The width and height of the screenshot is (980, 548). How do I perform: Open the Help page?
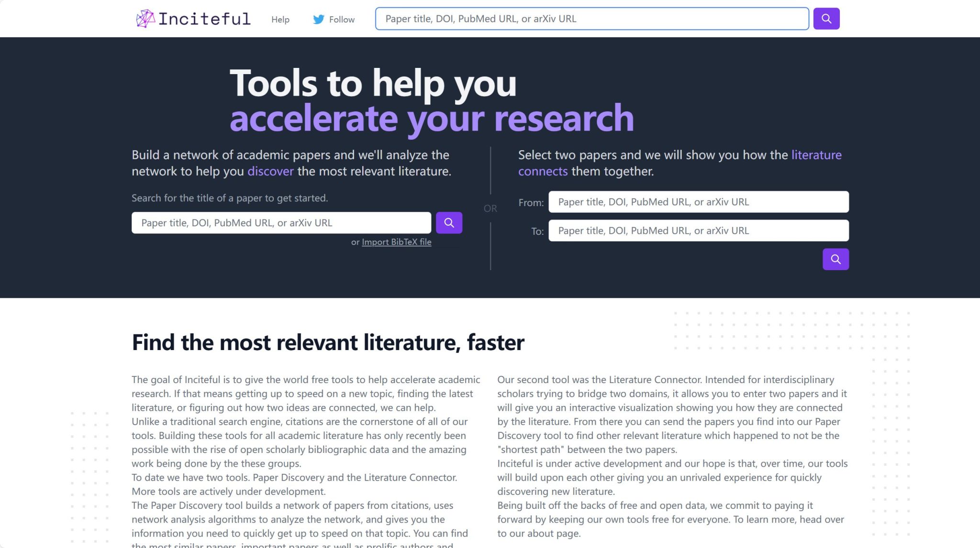pos(280,20)
